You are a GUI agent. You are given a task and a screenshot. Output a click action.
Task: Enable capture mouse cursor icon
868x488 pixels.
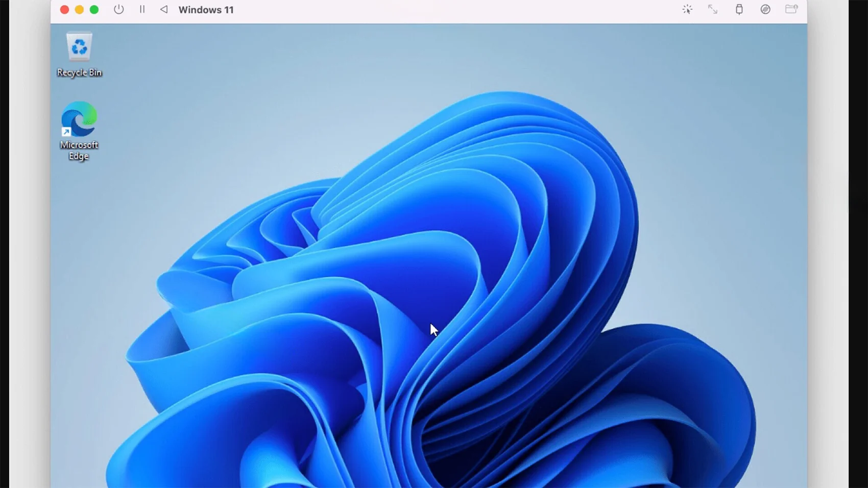point(687,10)
